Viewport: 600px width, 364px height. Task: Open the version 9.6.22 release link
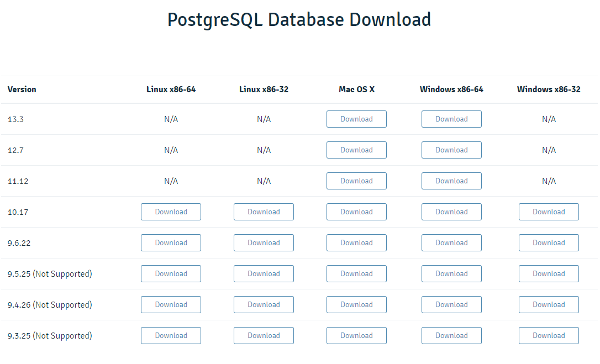tap(18, 242)
